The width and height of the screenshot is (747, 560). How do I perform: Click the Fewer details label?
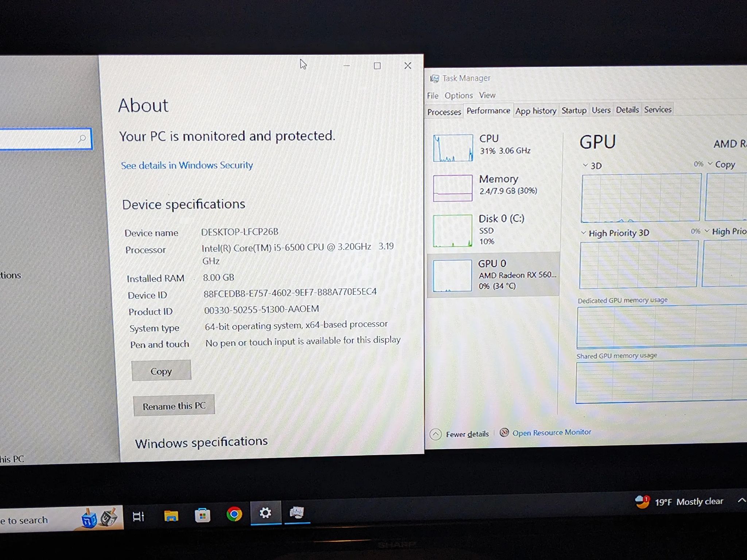[x=467, y=434]
